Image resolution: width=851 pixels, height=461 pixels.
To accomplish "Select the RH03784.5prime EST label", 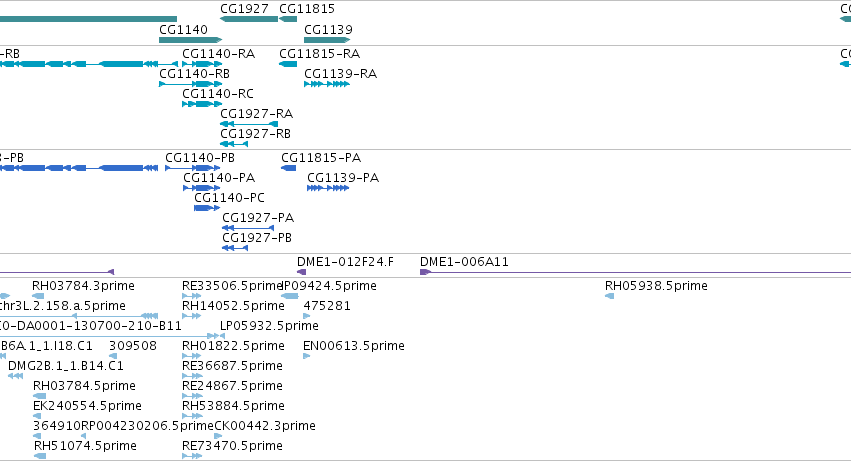I will point(84,387).
